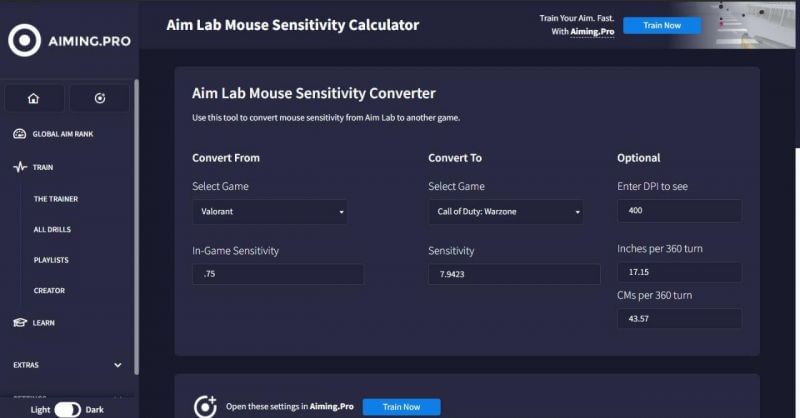Click the target icon beside 'Open these settings'
The width and height of the screenshot is (800, 418).
205,407
